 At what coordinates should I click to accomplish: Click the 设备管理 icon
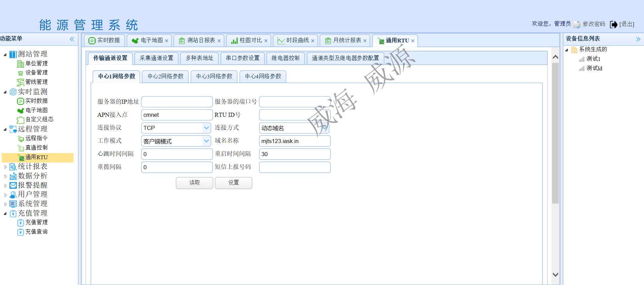click(x=21, y=73)
